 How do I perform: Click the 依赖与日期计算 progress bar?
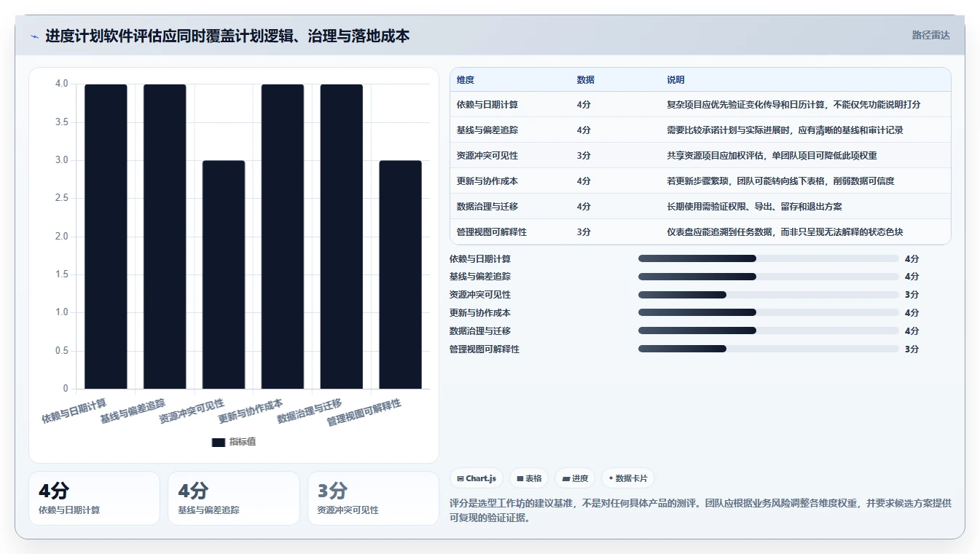click(x=769, y=258)
